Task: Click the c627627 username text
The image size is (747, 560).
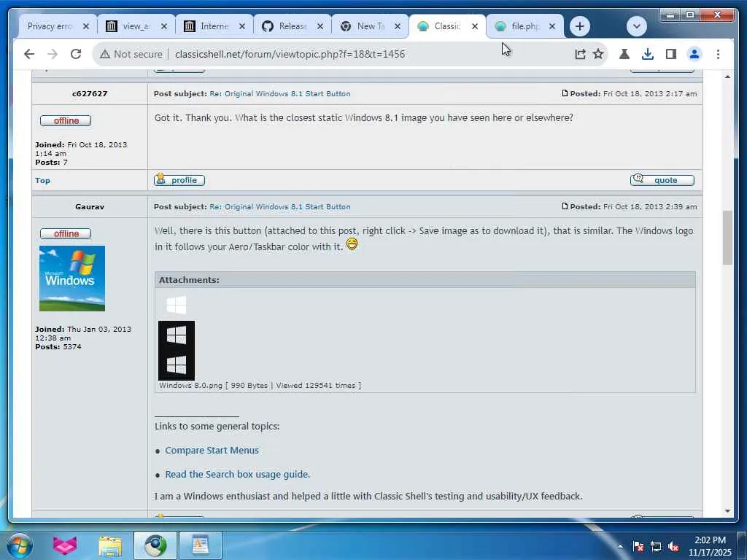Action: [x=90, y=94]
